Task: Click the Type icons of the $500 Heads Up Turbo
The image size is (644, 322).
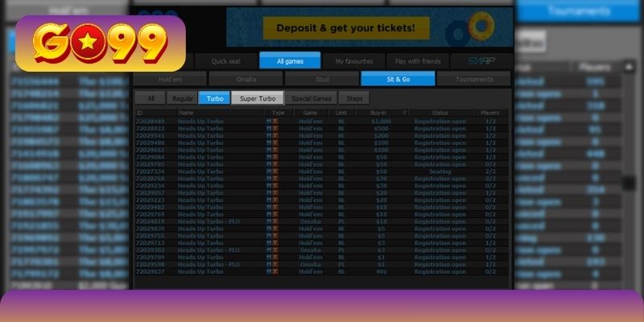Action: [x=272, y=127]
